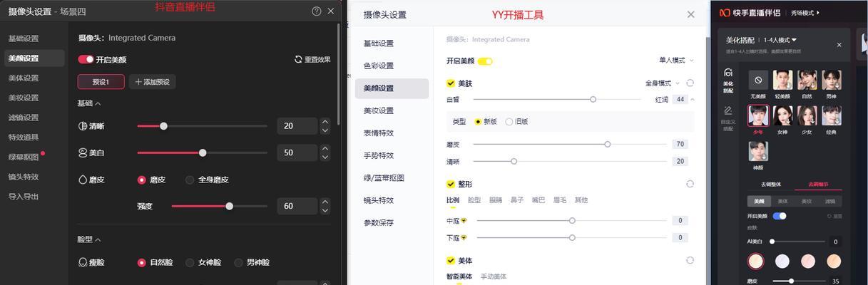Choose 少女 preset thumbnail
The height and width of the screenshot is (285, 868).
[x=807, y=115]
